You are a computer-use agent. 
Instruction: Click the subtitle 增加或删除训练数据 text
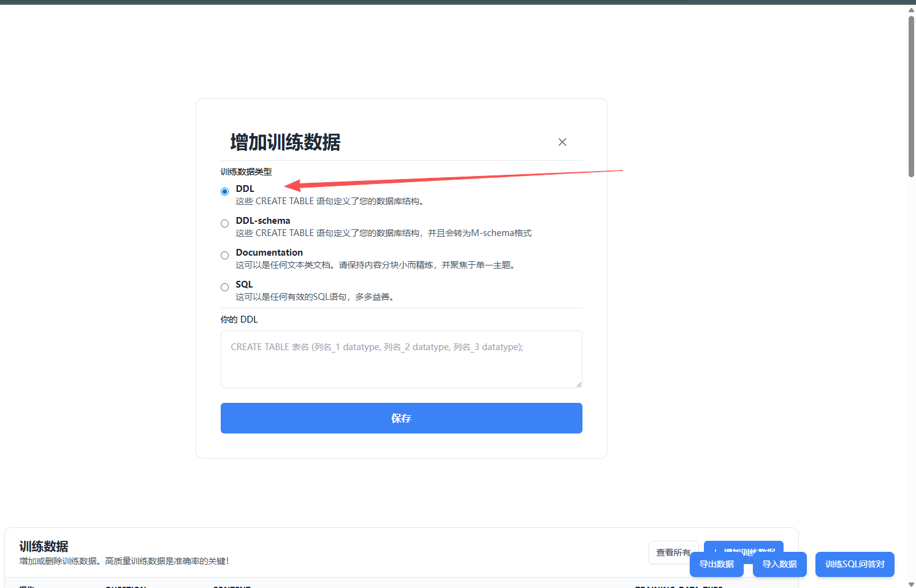[x=124, y=561]
